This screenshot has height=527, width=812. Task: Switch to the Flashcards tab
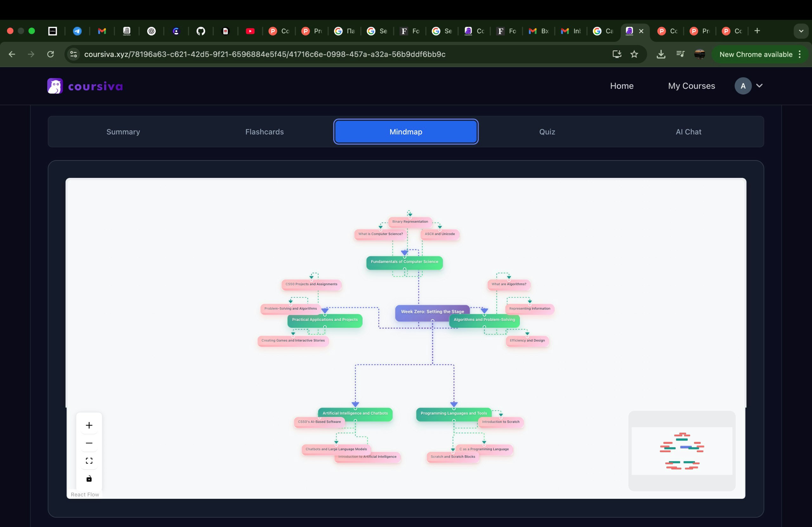[x=265, y=132]
